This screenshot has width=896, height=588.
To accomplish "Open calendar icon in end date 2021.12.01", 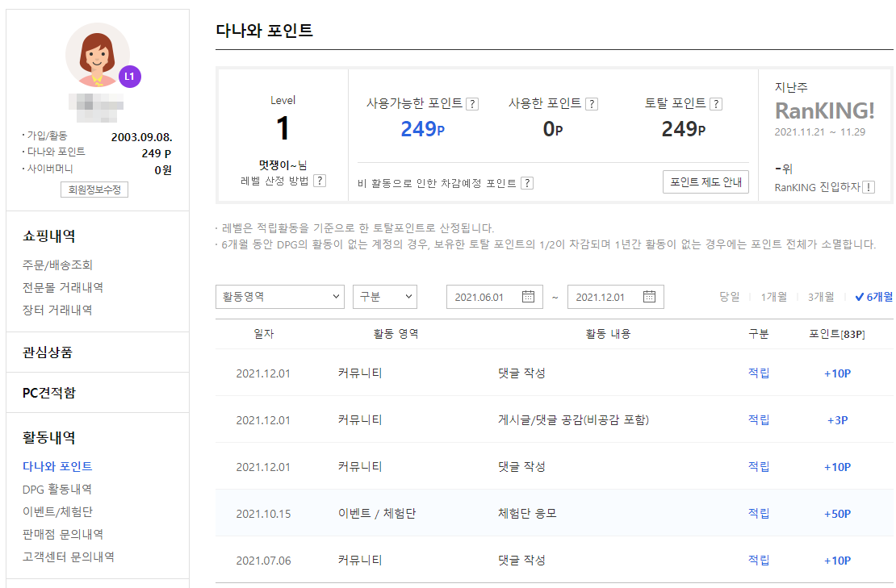I will pos(649,297).
